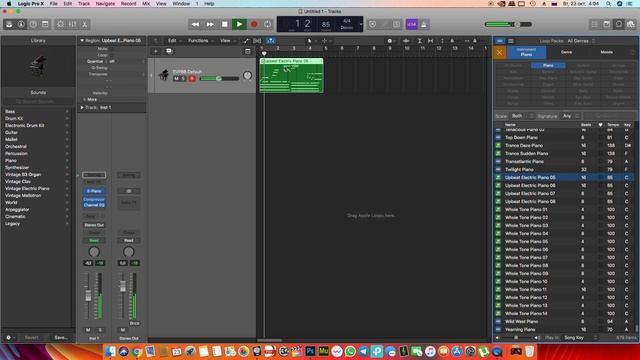Duplicate the track with duplicate button

(x=169, y=51)
